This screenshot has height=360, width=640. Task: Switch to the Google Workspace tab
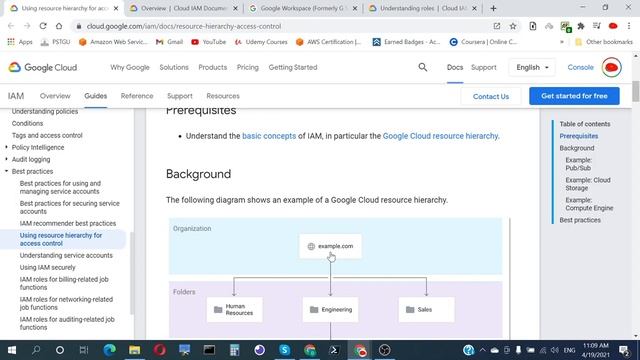click(303, 8)
